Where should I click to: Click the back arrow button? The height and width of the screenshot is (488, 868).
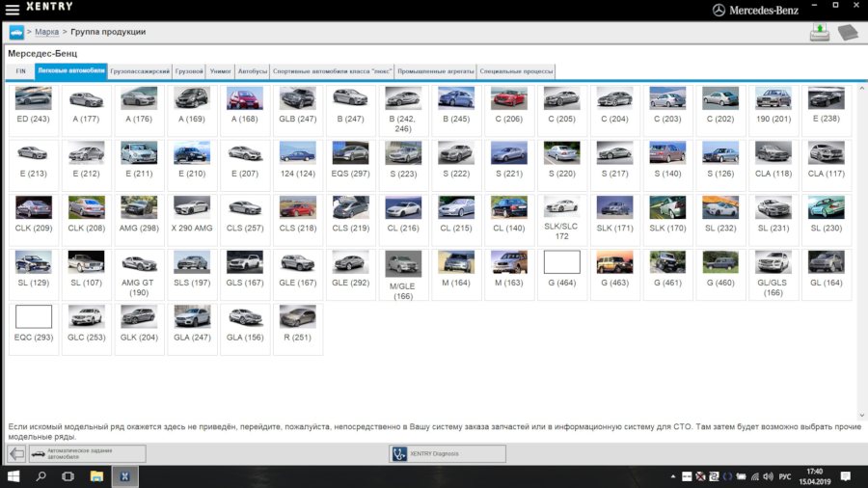click(x=16, y=453)
